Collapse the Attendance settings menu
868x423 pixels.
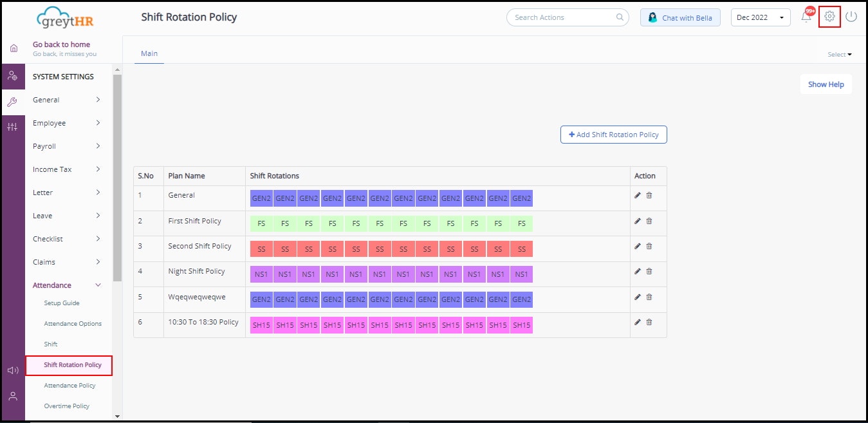click(x=67, y=285)
